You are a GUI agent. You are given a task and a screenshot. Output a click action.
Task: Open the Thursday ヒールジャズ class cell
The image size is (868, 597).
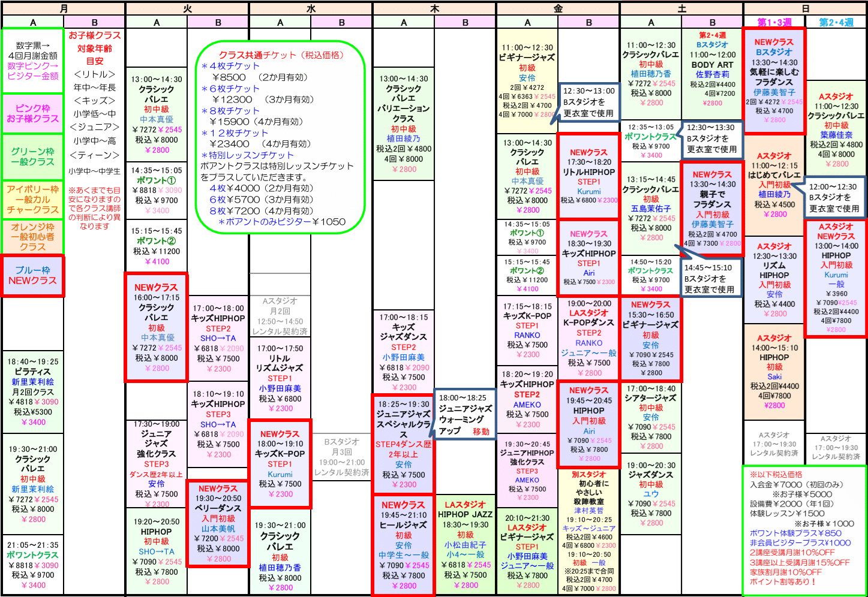(x=403, y=545)
